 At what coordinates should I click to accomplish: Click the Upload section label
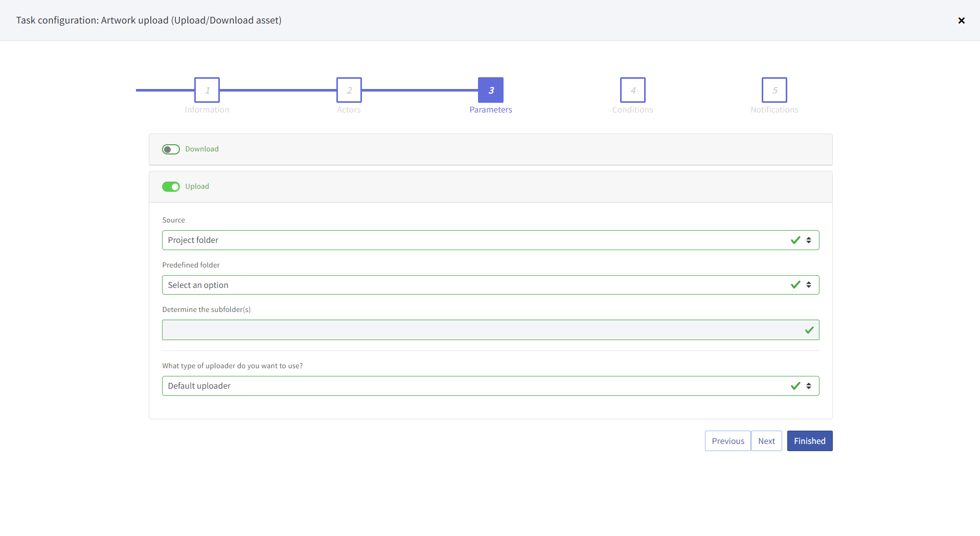(x=197, y=187)
